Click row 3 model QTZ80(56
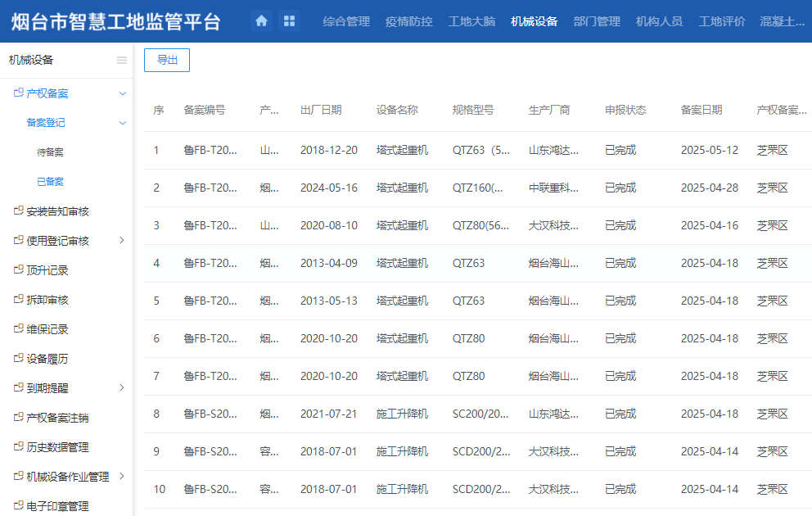The width and height of the screenshot is (812, 516). [x=480, y=226]
